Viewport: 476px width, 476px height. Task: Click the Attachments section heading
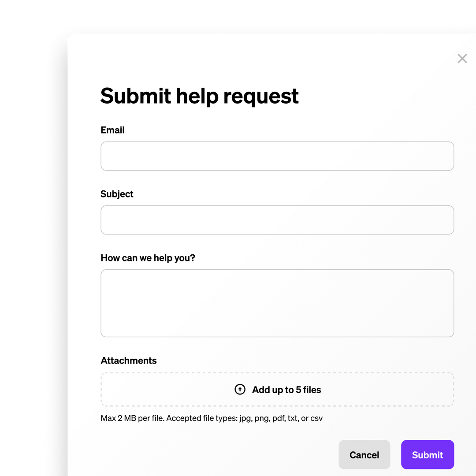tap(128, 361)
